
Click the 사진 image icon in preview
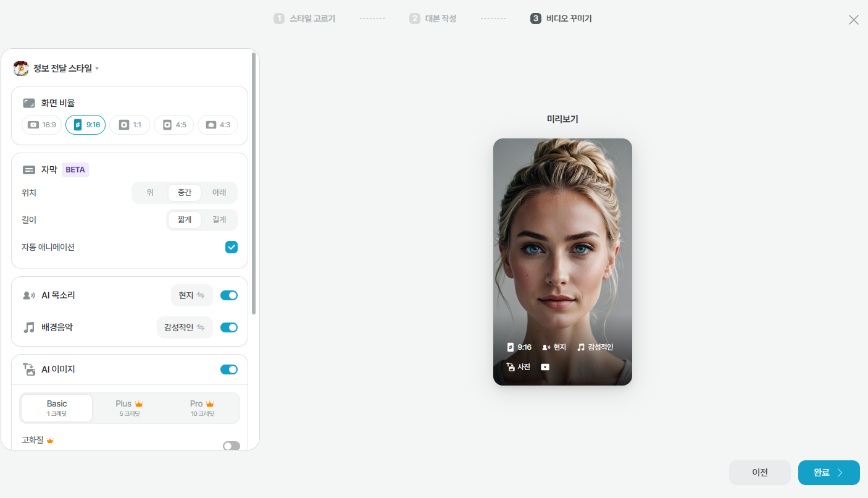click(x=511, y=367)
